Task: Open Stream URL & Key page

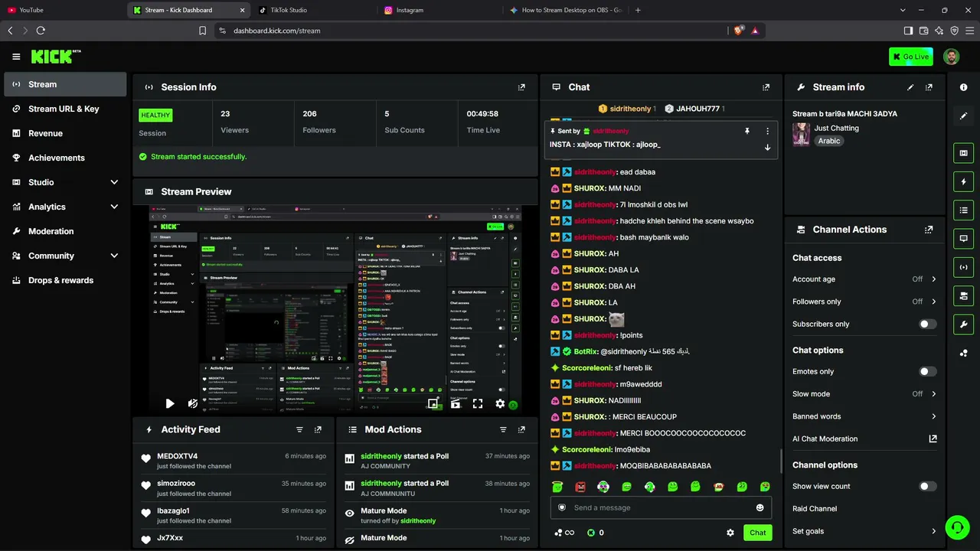Action: click(x=65, y=109)
